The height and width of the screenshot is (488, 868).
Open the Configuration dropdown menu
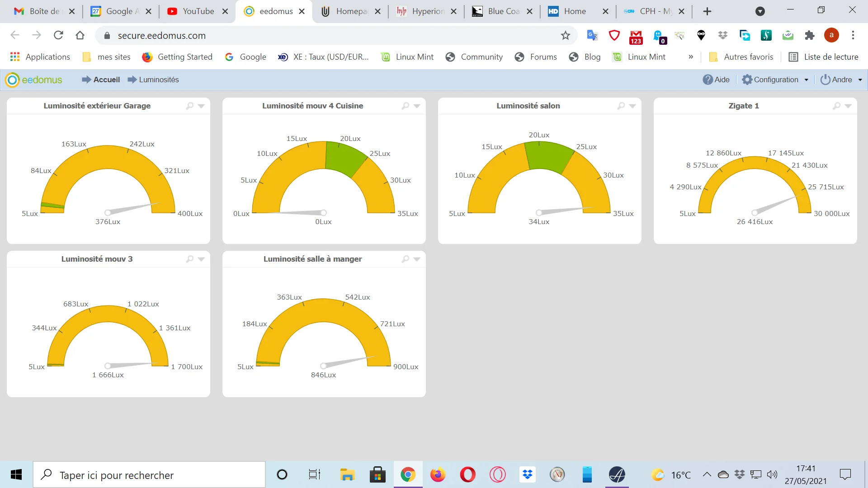pyautogui.click(x=775, y=80)
